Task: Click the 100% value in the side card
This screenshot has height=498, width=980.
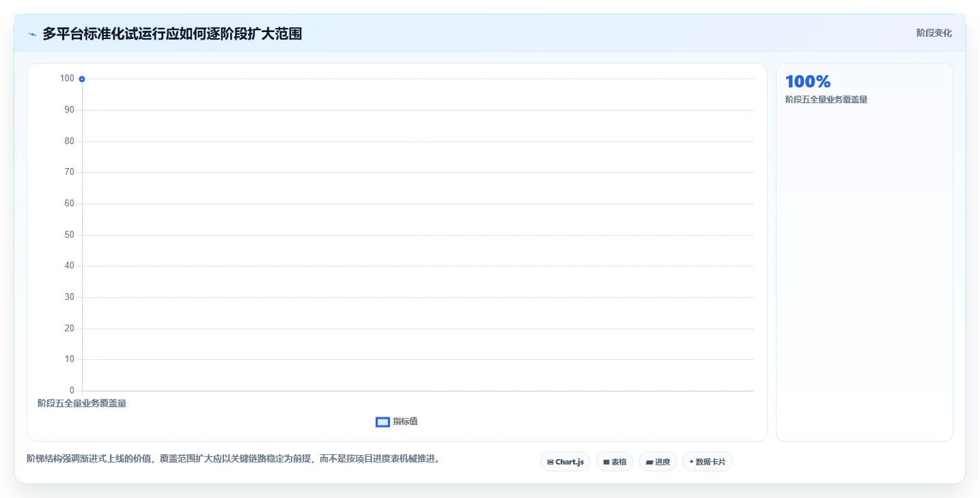Action: (808, 82)
